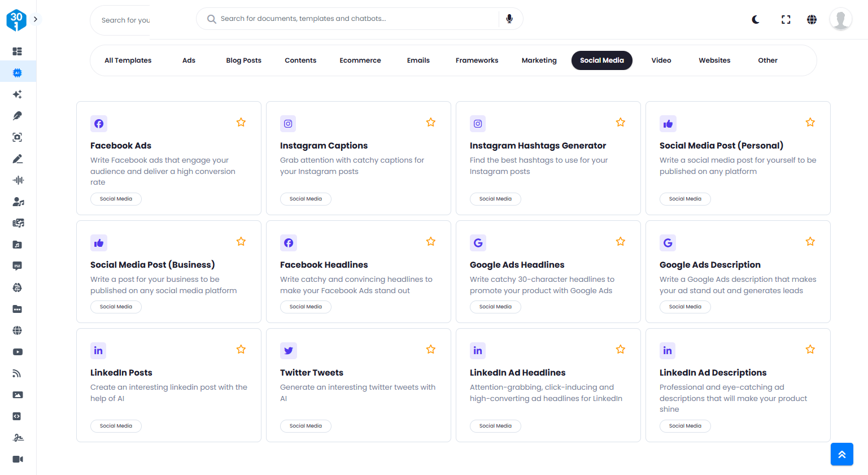The image size is (868, 475).
Task: Open the YouTube play icon in sidebar
Action: pyautogui.click(x=18, y=352)
